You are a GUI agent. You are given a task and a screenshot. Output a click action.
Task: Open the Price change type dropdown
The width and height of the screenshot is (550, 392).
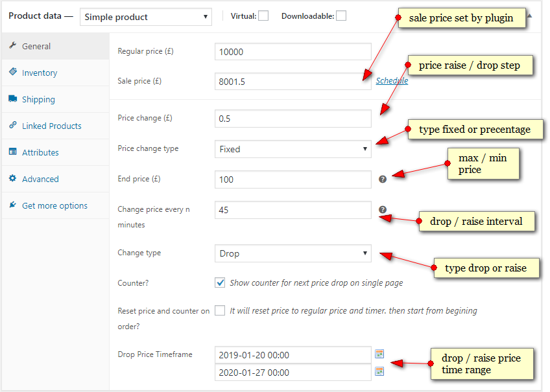pyautogui.click(x=293, y=148)
